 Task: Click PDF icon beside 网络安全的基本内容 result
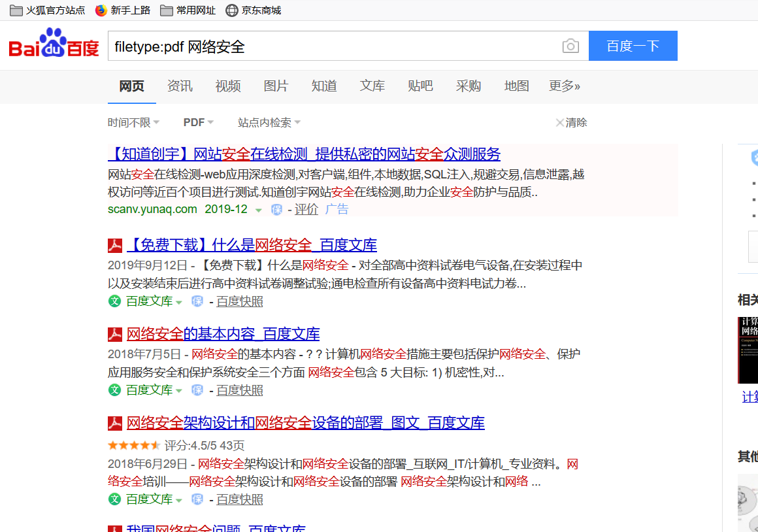114,334
